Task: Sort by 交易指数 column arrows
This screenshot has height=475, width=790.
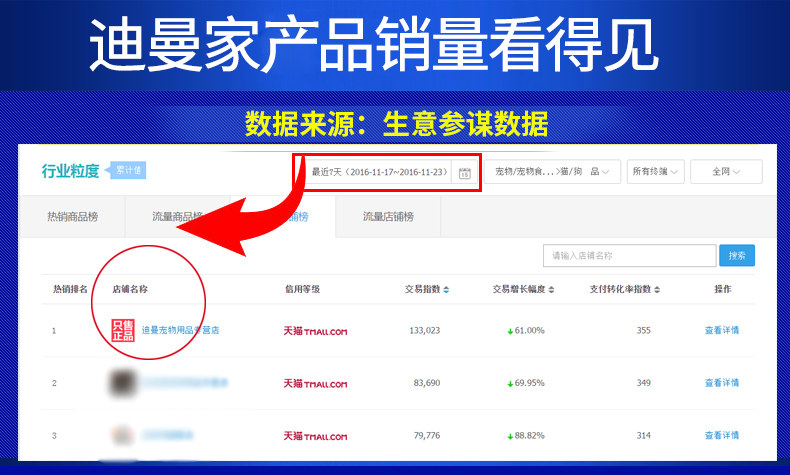Action: pos(446,290)
